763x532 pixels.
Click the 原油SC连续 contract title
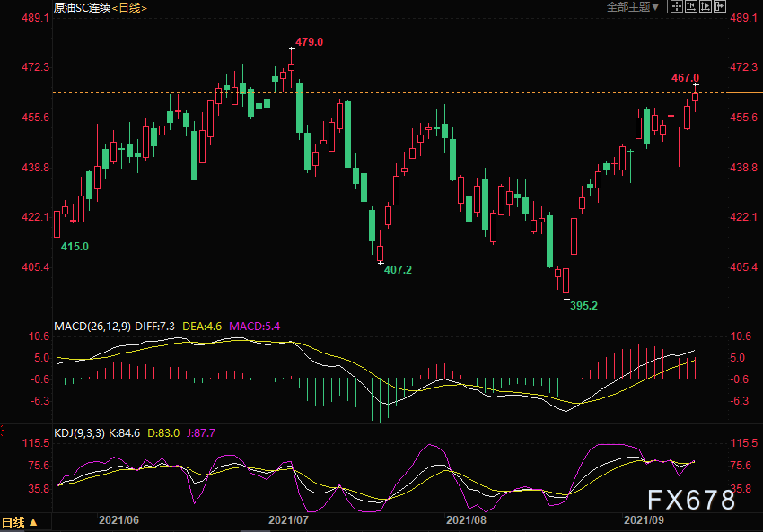click(x=82, y=7)
